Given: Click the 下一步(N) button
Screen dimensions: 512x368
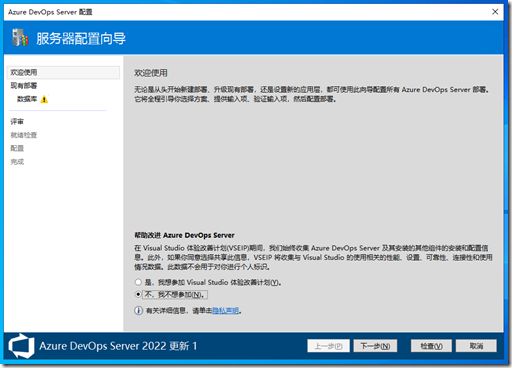Looking at the screenshot, I should point(375,346).
